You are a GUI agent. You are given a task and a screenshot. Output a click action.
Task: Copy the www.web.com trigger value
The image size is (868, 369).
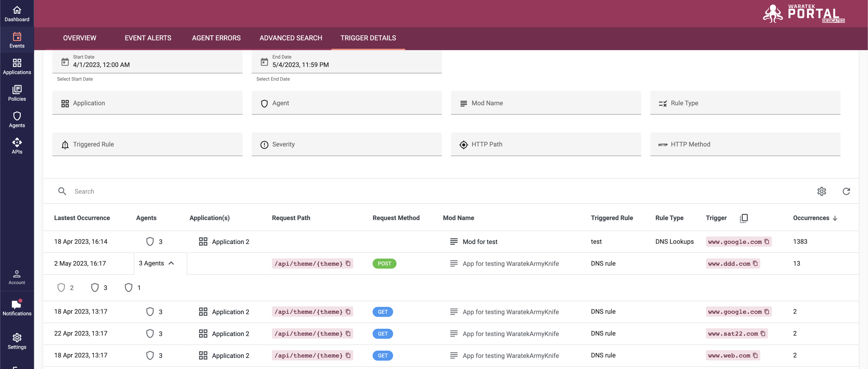pos(755,355)
